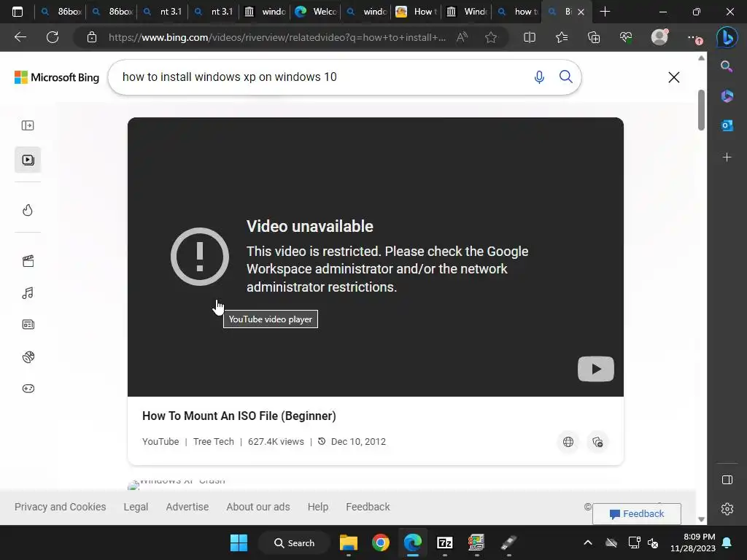Open the Help footer link
Viewport: 747px width, 560px height.
(318, 507)
